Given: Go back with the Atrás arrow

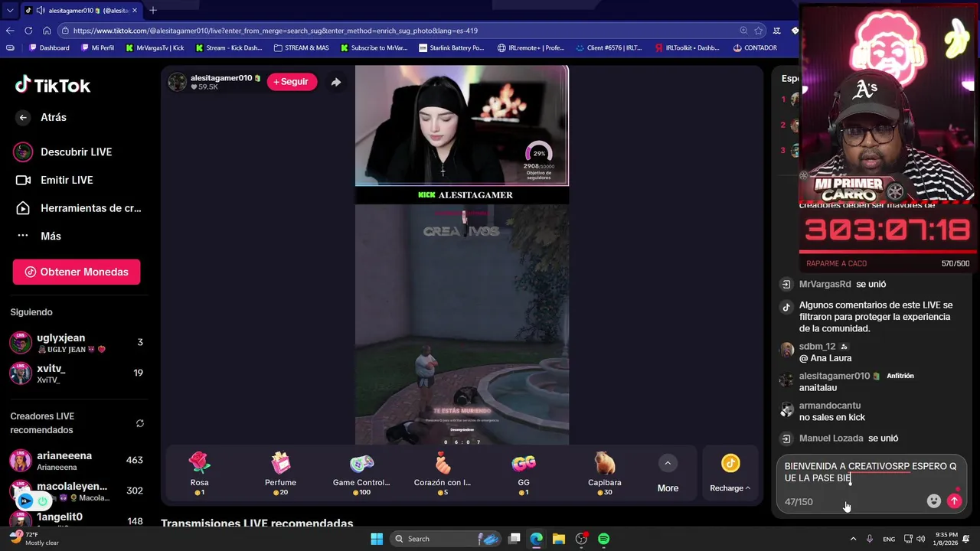Looking at the screenshot, I should (x=23, y=117).
